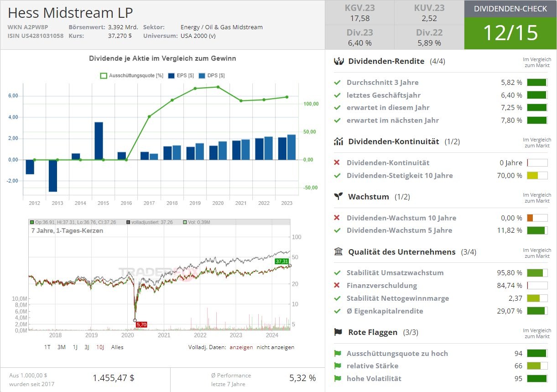Click market comparison bar for Finanzverschuldung
This screenshot has width=557, height=392.
[x=537, y=286]
